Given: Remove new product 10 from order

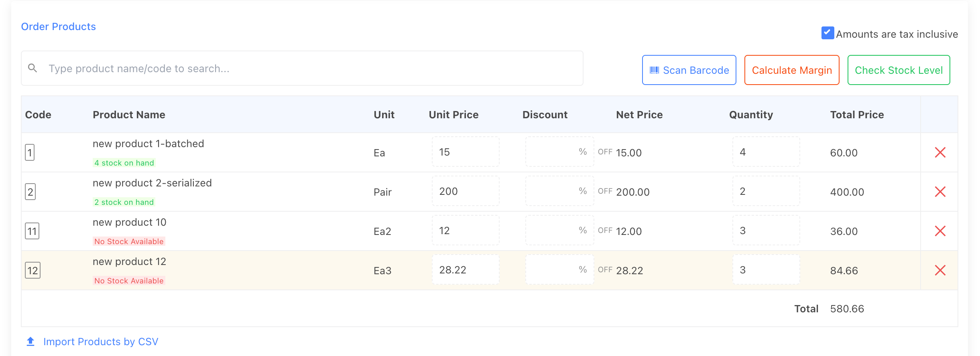Looking at the screenshot, I should point(940,231).
